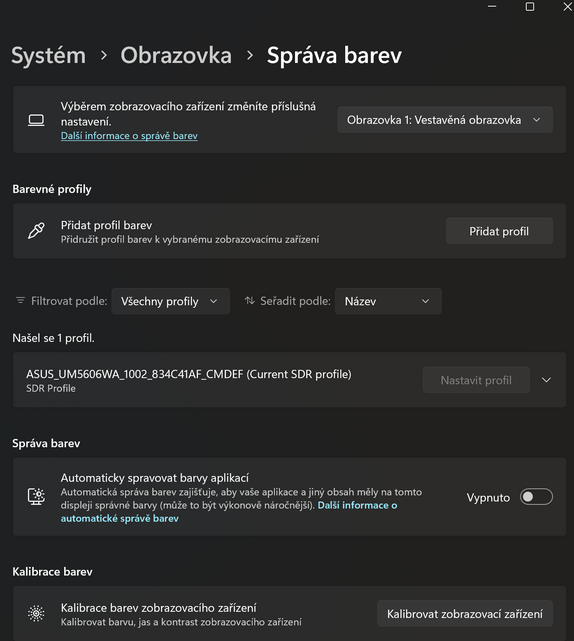Maximize the settings window
The width and height of the screenshot is (574, 641).
530,7
